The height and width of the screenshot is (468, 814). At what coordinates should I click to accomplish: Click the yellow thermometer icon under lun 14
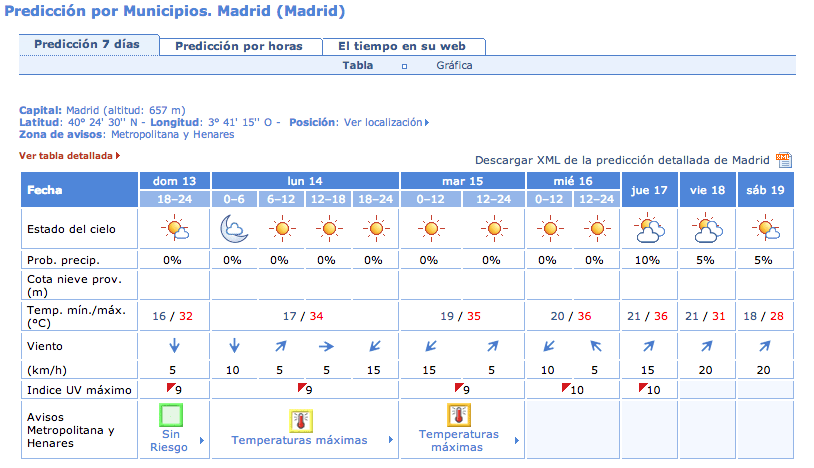tap(301, 420)
